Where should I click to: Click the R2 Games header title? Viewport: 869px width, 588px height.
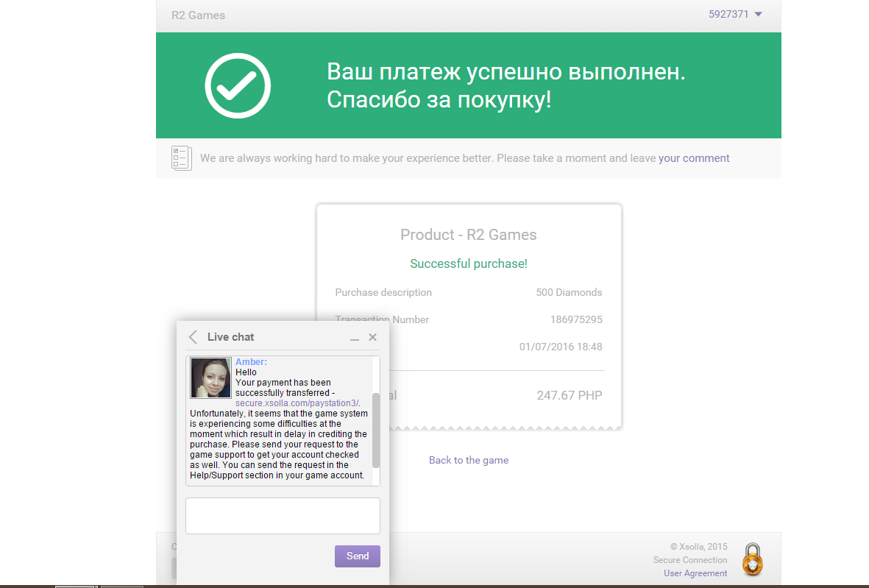pyautogui.click(x=198, y=15)
